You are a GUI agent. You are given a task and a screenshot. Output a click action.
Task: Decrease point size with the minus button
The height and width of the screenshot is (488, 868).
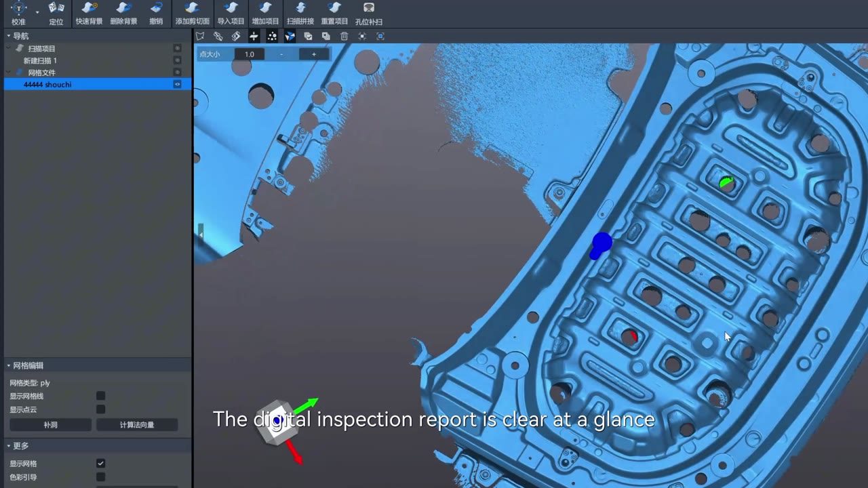[281, 54]
